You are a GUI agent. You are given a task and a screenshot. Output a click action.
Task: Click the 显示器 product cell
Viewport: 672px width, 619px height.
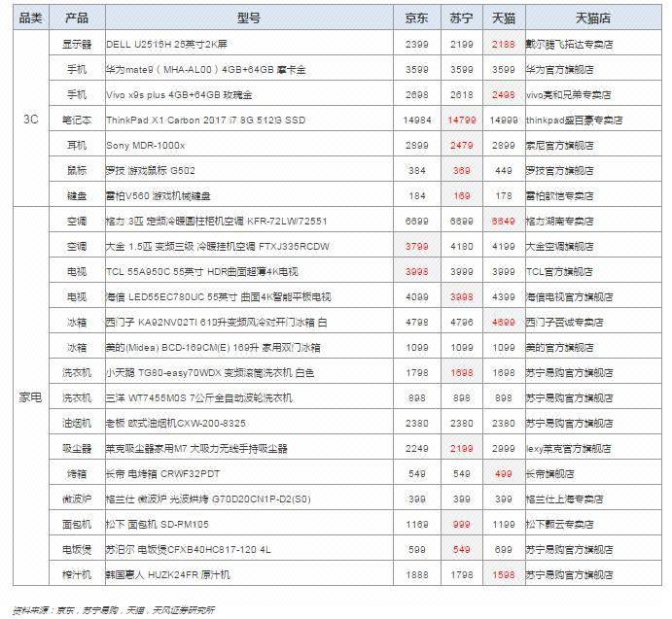pos(77,44)
